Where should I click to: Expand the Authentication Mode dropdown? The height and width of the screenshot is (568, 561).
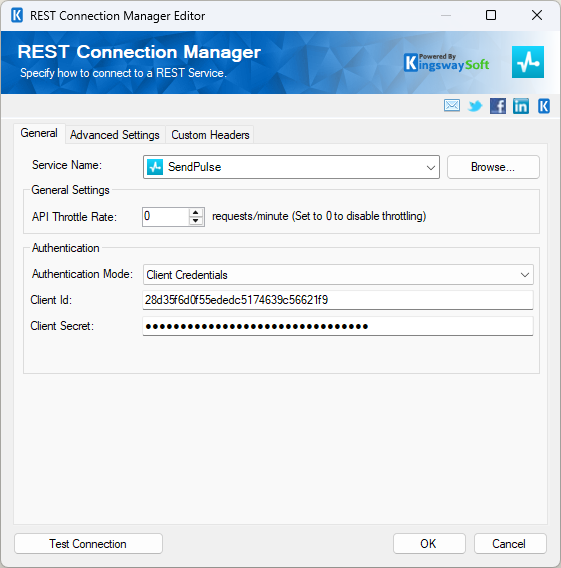pos(524,275)
